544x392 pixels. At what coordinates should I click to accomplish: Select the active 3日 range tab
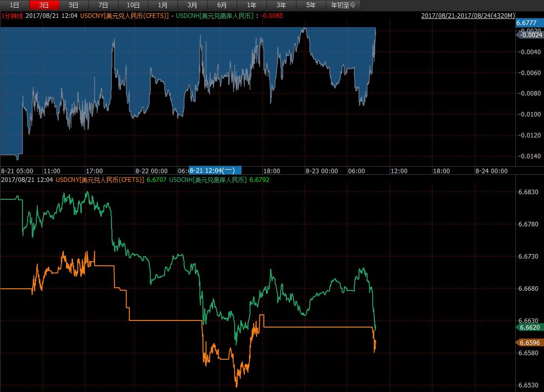click(x=44, y=5)
